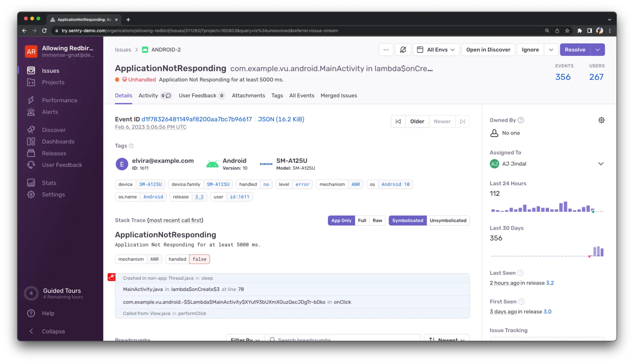Switch to the All Events tab
Screen dimensions: 634x364
[301, 96]
